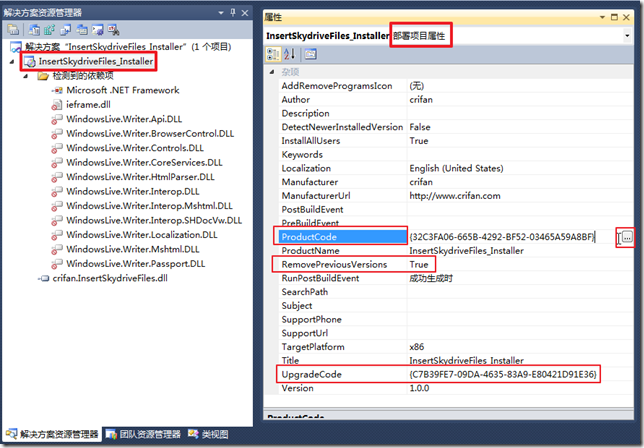Click ProductName value InsertSkydriveFiles_Installer

coord(467,250)
